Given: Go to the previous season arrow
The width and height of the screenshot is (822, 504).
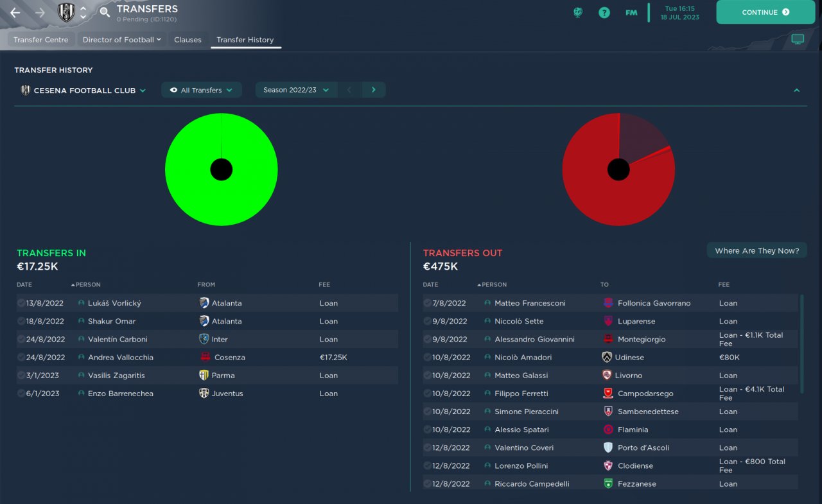Looking at the screenshot, I should (349, 90).
